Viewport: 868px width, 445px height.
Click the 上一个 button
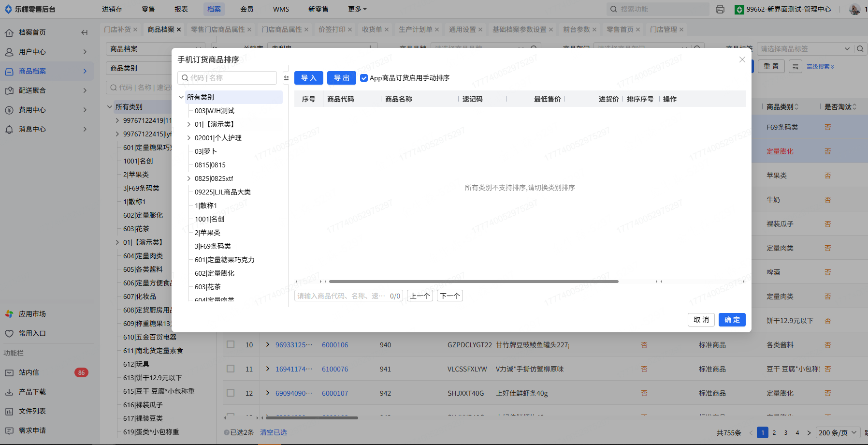pos(420,296)
